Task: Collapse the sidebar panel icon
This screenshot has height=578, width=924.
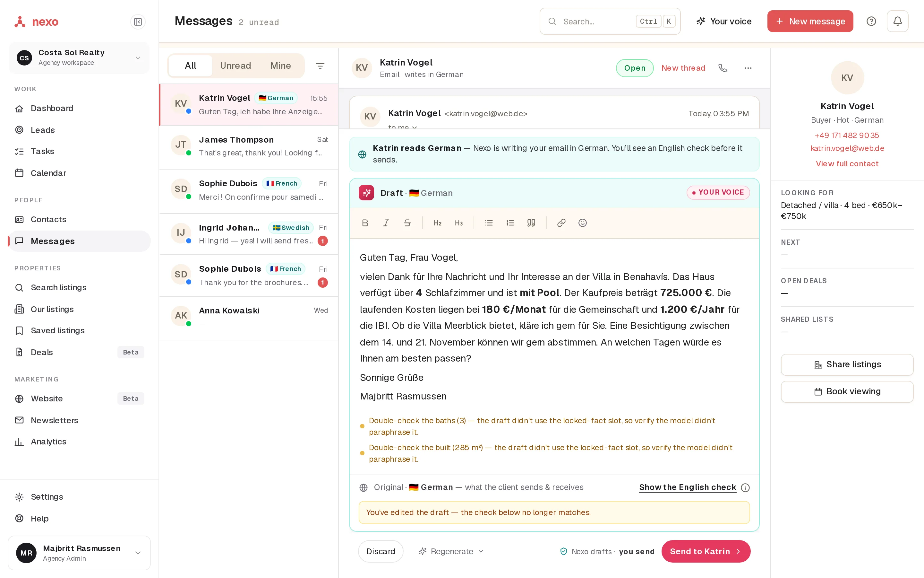Action: click(x=138, y=22)
